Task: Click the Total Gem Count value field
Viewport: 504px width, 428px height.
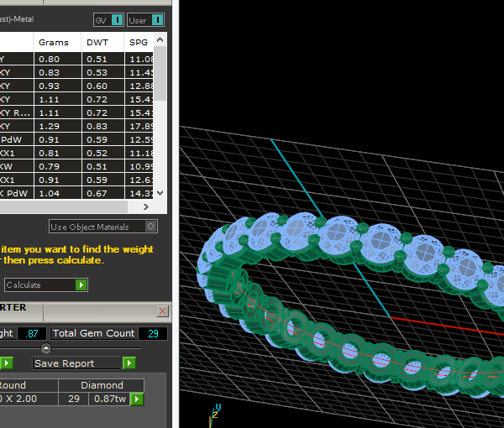Action: coord(152,333)
